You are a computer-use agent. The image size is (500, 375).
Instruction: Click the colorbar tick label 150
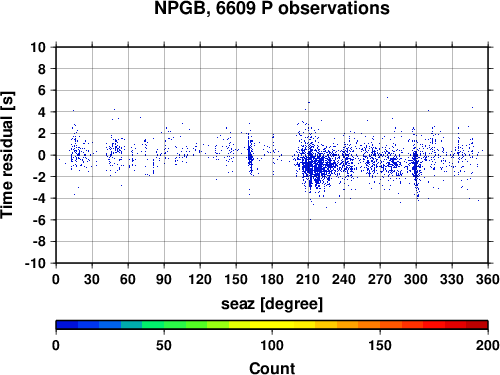tap(380, 345)
